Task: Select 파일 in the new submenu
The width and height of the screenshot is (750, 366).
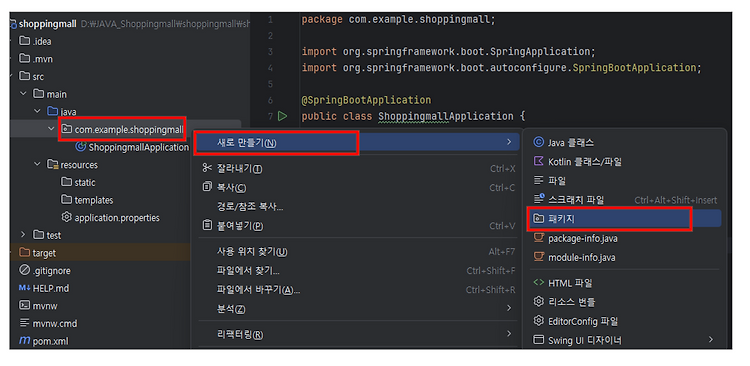Action: point(624,180)
